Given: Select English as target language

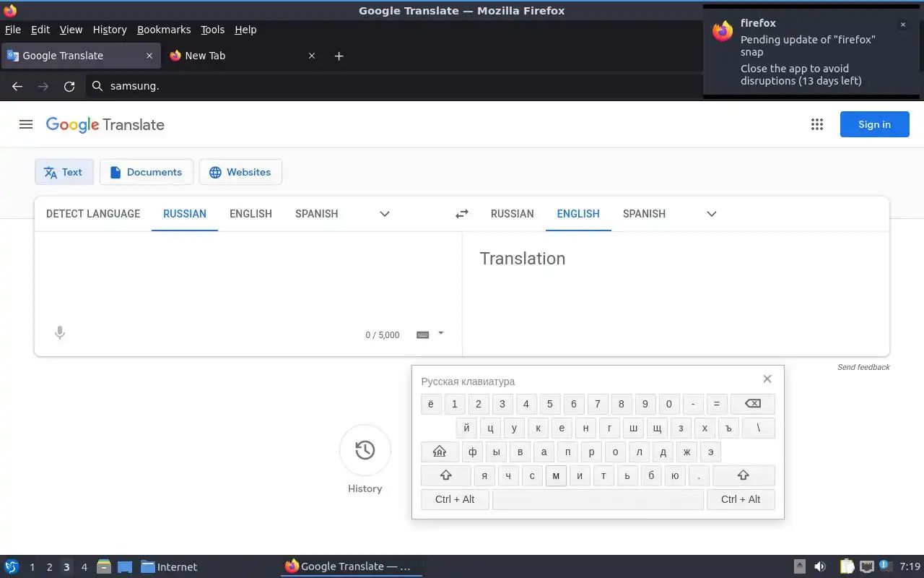Looking at the screenshot, I should tap(578, 214).
